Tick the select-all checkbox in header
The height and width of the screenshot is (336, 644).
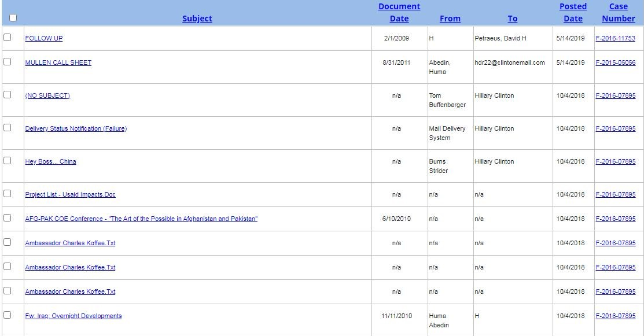click(13, 18)
